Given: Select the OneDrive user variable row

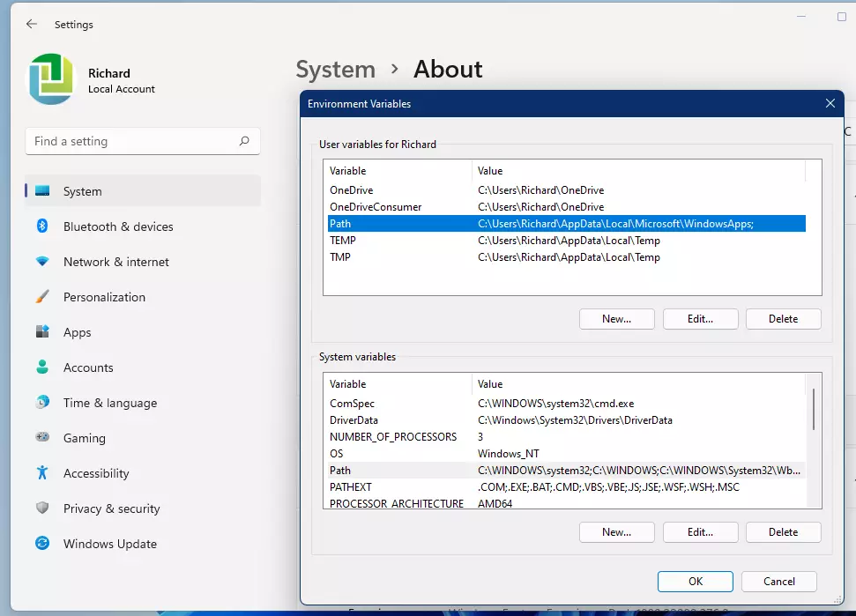Looking at the screenshot, I should coord(567,190).
